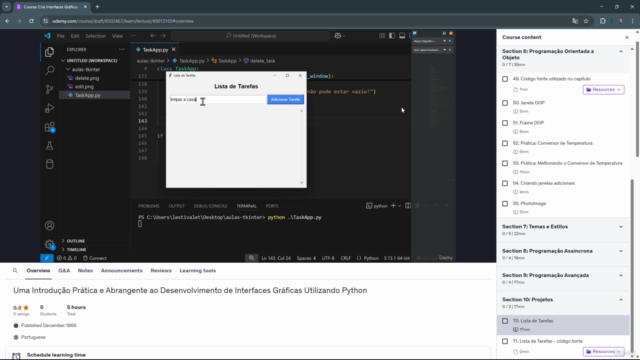
Task: Click the zoom magnifier icon in status bar
Action: point(251,258)
